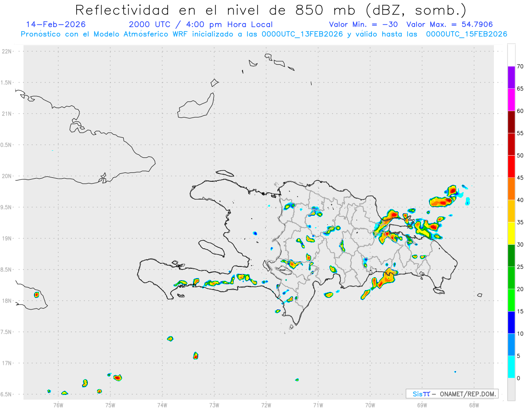532x411 pixels.
Task: Click the colorbar tick label '70'
Action: click(x=520, y=67)
